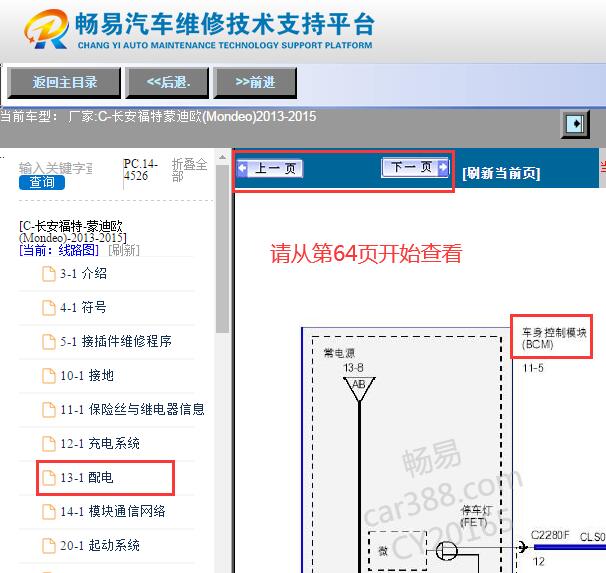Open the 4-1 符号 tree item
This screenshot has height=573, width=606.
tap(83, 308)
